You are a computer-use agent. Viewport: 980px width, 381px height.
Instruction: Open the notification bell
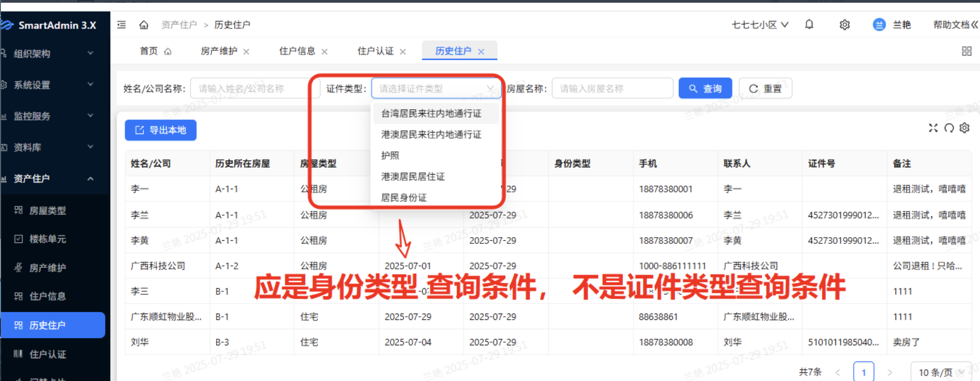809,24
